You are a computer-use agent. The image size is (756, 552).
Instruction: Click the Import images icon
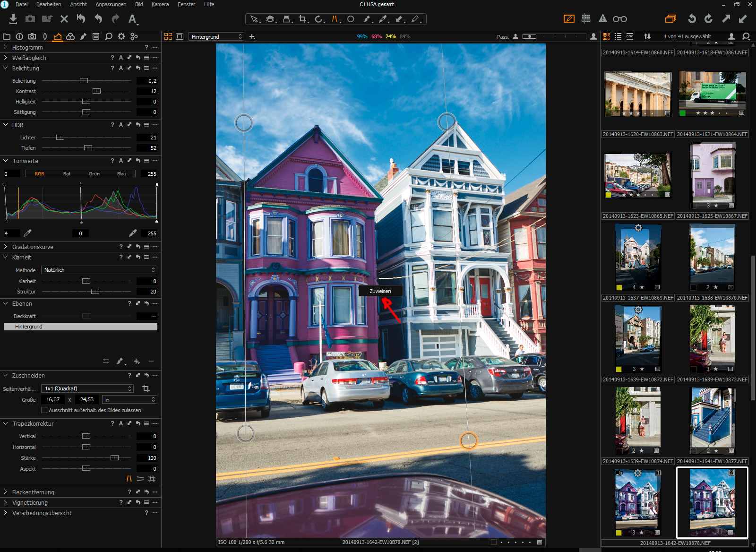[x=13, y=19]
